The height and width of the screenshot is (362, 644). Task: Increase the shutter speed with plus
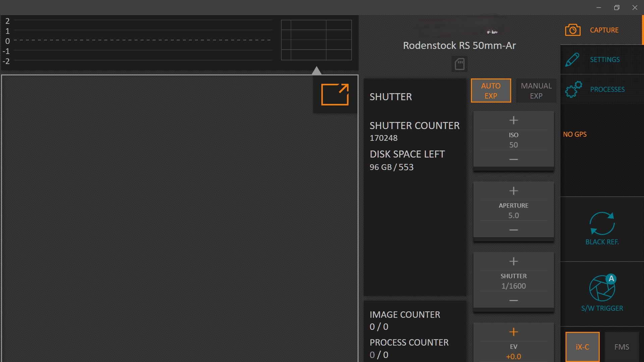pyautogui.click(x=514, y=261)
